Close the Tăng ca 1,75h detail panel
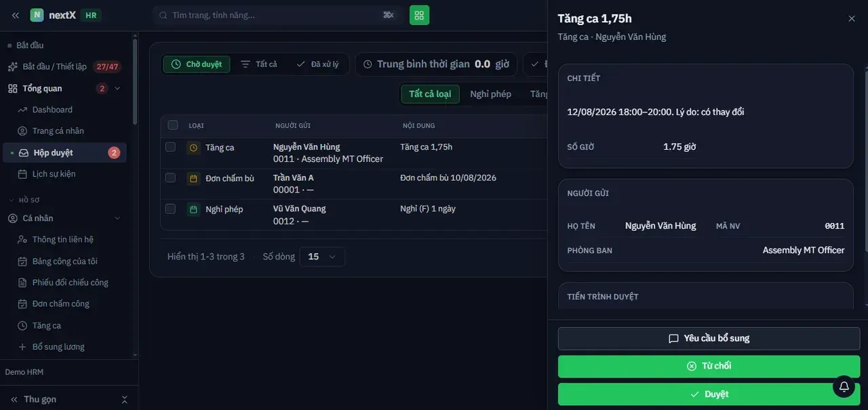868x410 pixels. click(x=852, y=19)
